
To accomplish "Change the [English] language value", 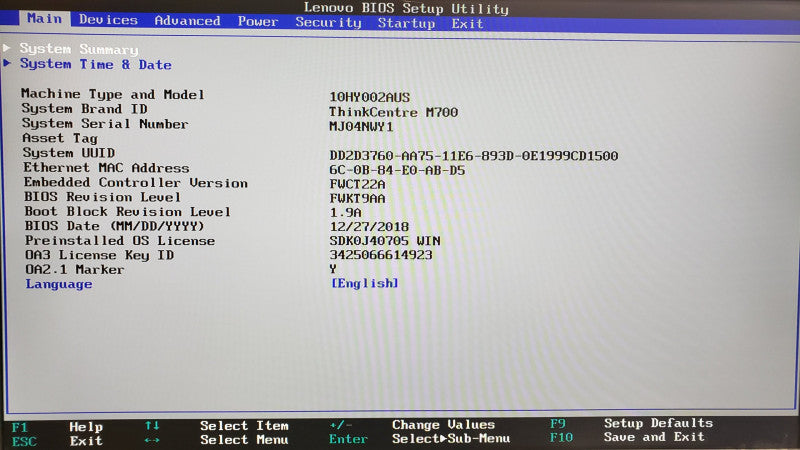I will click(x=364, y=283).
